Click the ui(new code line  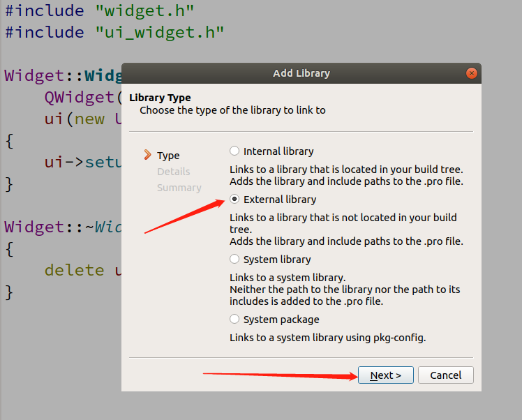point(83,119)
